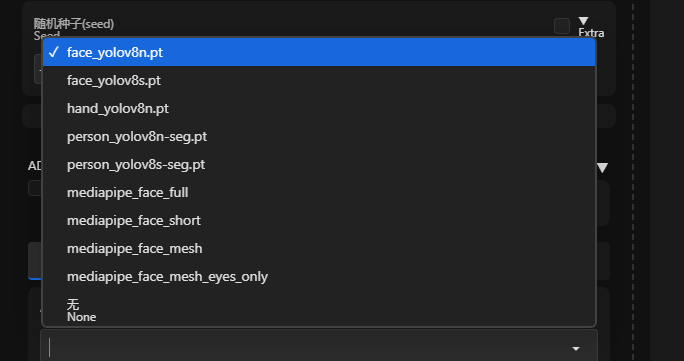Screen dimensions: 684x361
Task: Click the Extra label next to the seed checkbox
Action: [591, 33]
